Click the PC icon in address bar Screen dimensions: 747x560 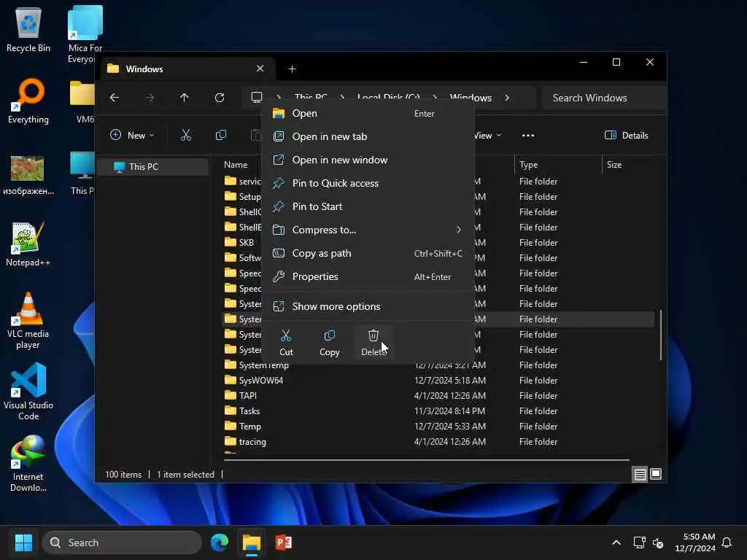point(257,97)
